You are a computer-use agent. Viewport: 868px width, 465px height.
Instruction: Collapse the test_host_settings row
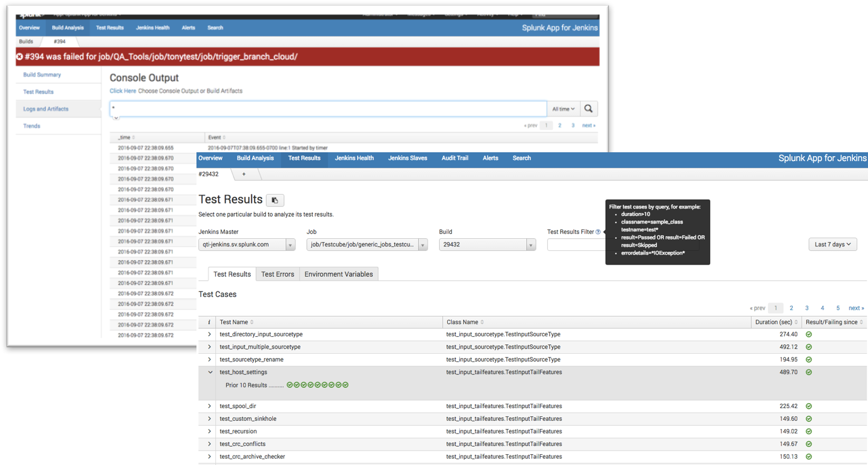pos(210,372)
